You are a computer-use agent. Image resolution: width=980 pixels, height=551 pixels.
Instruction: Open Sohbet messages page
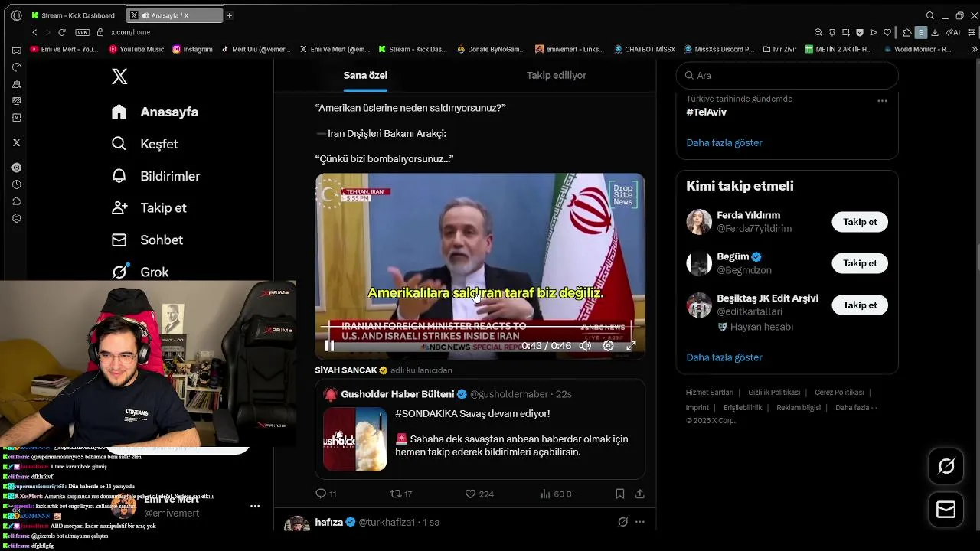pos(147,240)
